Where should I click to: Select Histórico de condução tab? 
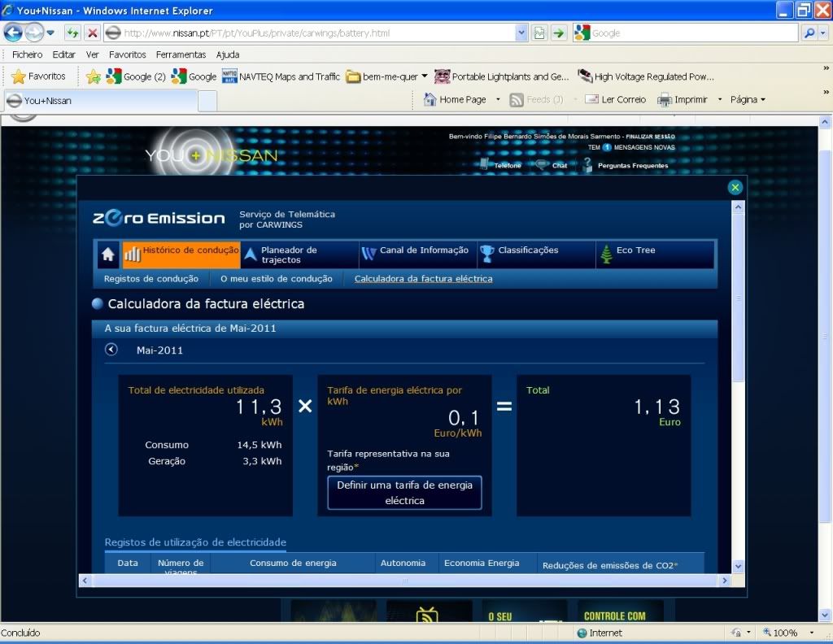(x=181, y=255)
